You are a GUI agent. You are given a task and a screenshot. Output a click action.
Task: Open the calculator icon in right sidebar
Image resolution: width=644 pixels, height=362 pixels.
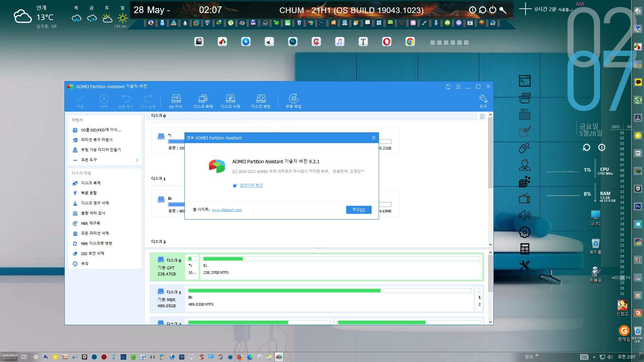click(525, 249)
